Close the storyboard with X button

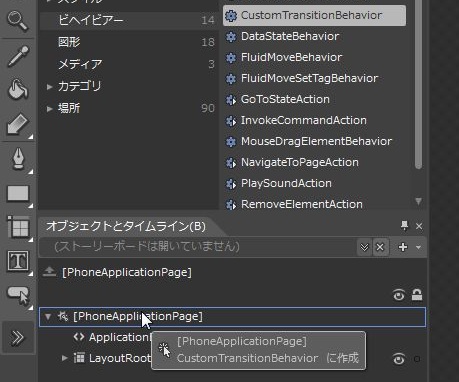pos(380,247)
